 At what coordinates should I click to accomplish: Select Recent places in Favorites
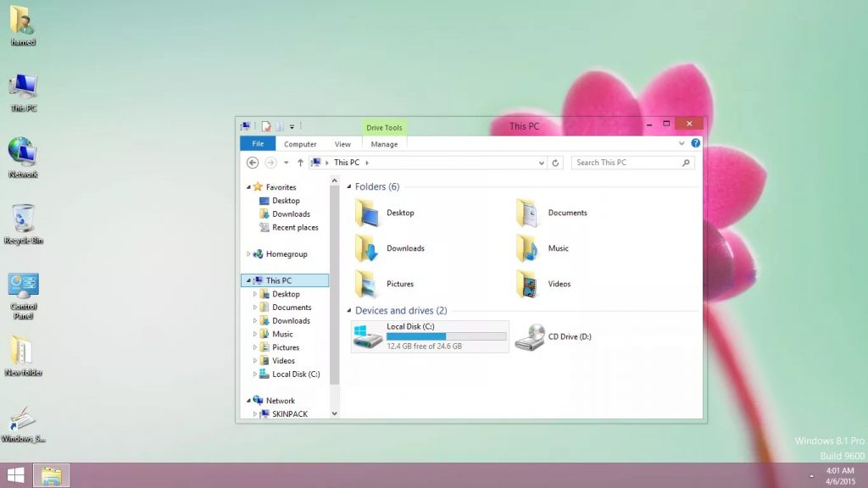pos(295,227)
